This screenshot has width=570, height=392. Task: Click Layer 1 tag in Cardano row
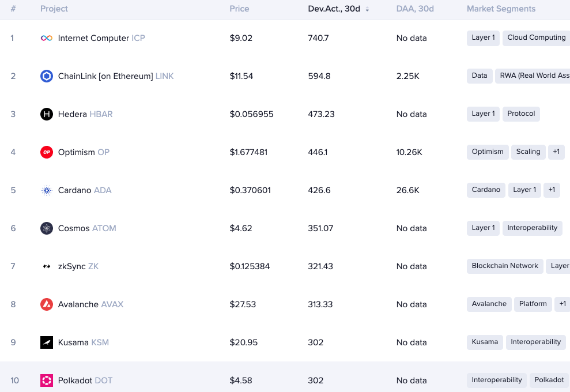(x=524, y=190)
